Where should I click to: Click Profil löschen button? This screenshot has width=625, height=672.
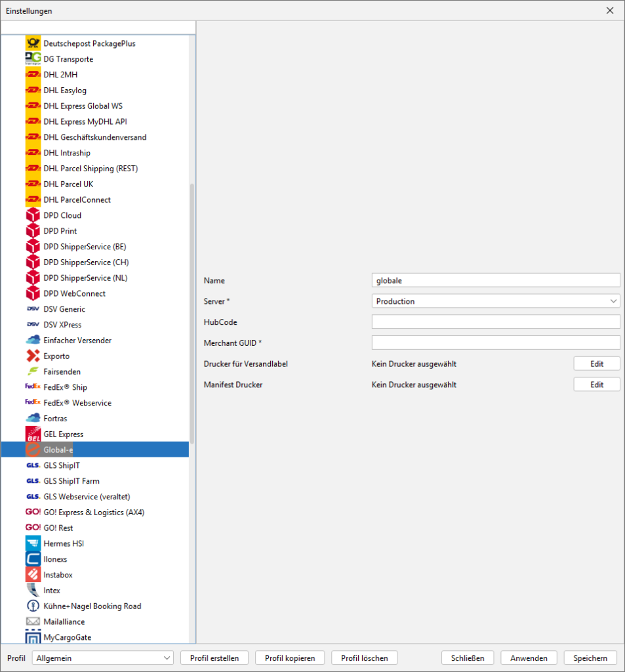point(365,658)
